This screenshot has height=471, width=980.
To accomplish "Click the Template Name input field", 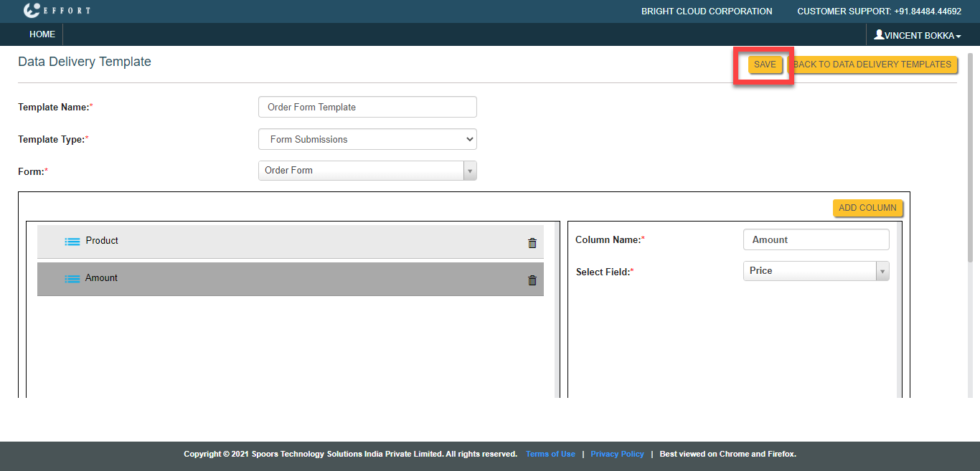I will coord(367,107).
